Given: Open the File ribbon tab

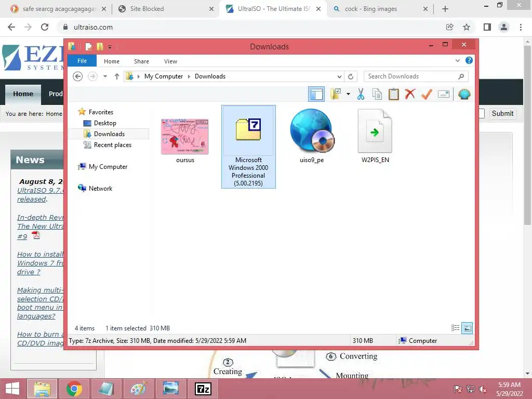Looking at the screenshot, I should point(82,61).
